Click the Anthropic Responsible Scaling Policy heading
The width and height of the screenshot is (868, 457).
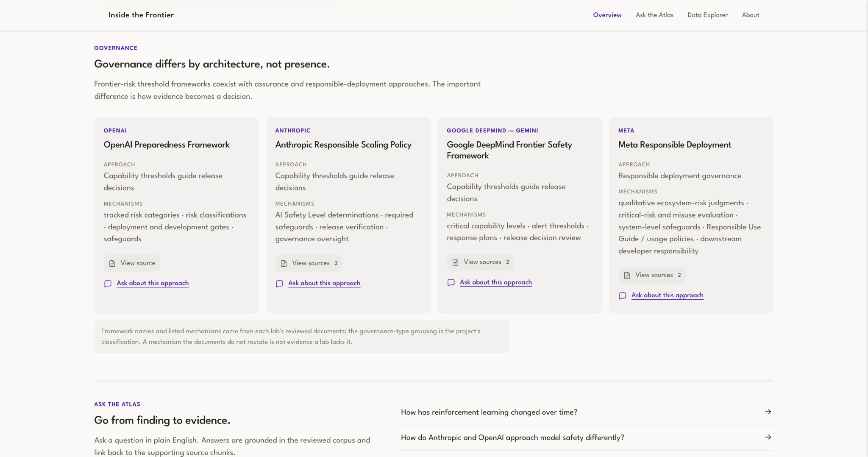343,145
